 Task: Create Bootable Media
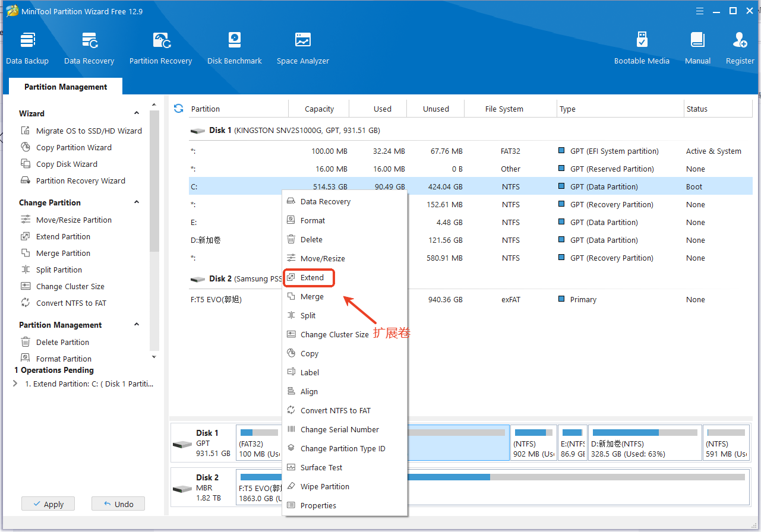tap(642, 49)
